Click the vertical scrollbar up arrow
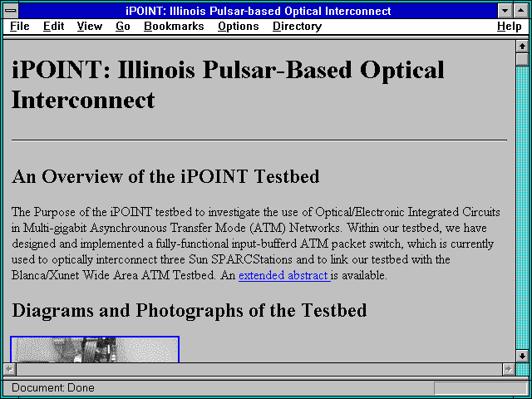This screenshot has height=399, width=532. click(x=522, y=47)
